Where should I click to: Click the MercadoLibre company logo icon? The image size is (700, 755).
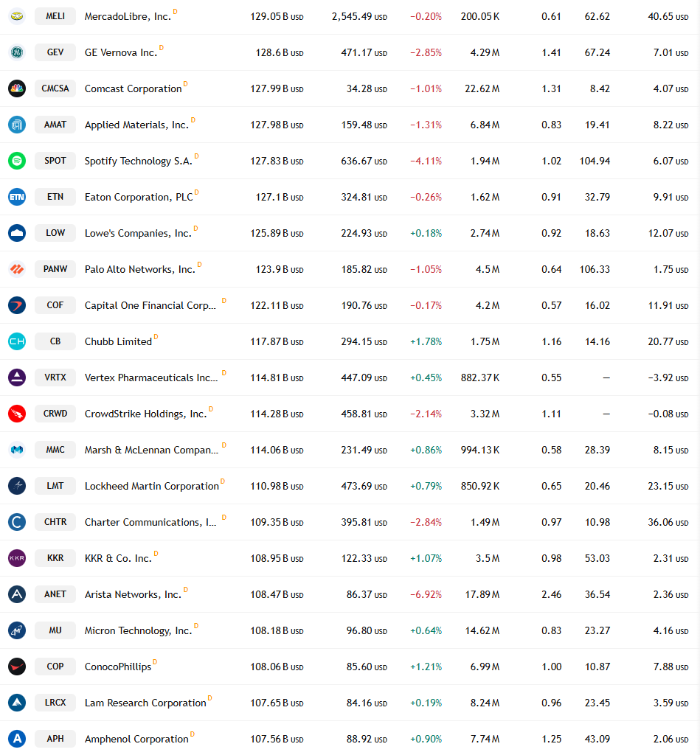17,16
